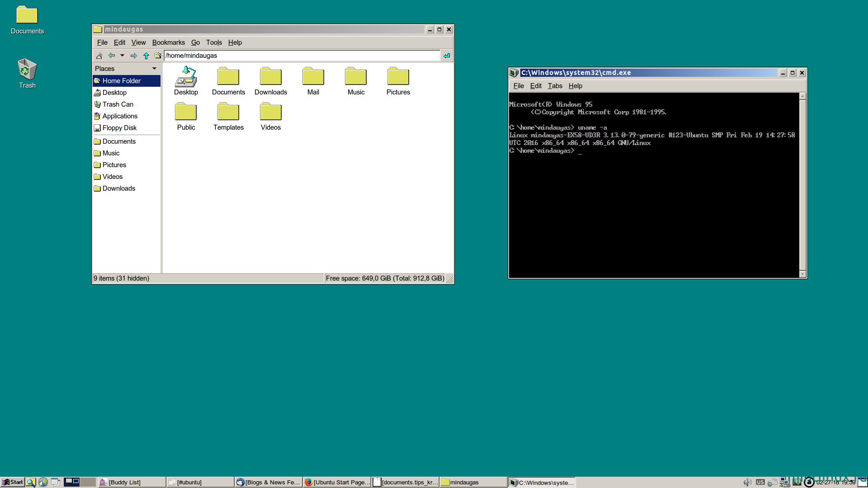Open Documents bookmark in sidebar
The image size is (868, 488).
[x=127, y=141]
